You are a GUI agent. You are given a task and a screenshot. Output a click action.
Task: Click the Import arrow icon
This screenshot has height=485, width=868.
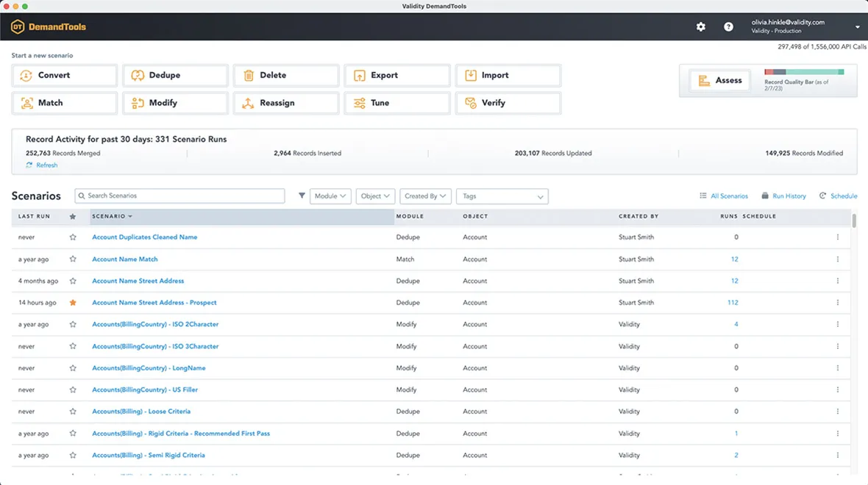(471, 75)
